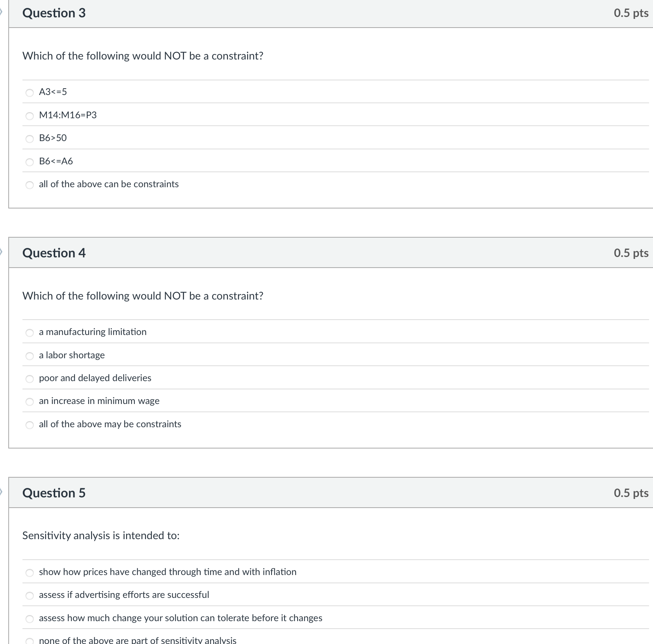Pick 'all of the above can be constraints'

click(30, 185)
